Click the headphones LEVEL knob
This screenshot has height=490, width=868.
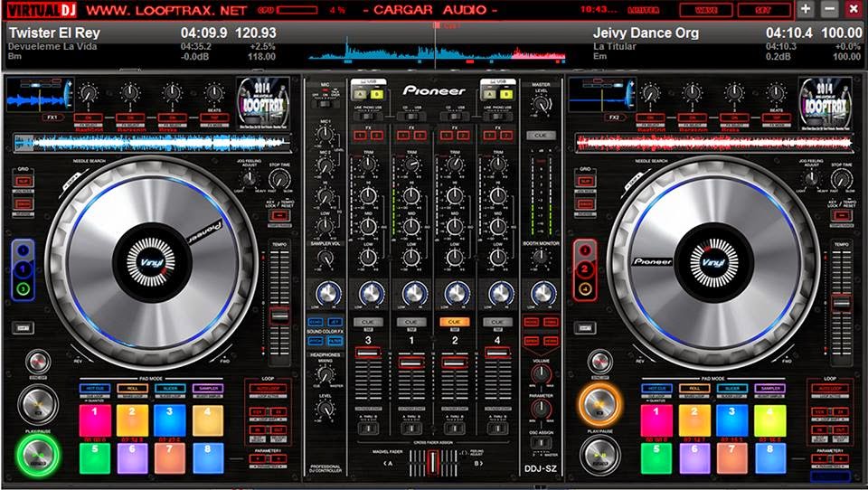point(325,410)
